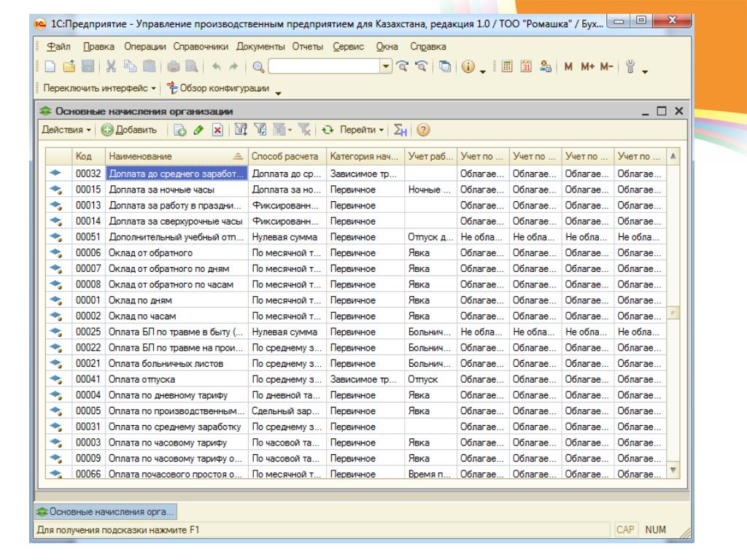Select the row Доплата за ночные часы
Screen dimensions: 747x560
click(x=356, y=190)
